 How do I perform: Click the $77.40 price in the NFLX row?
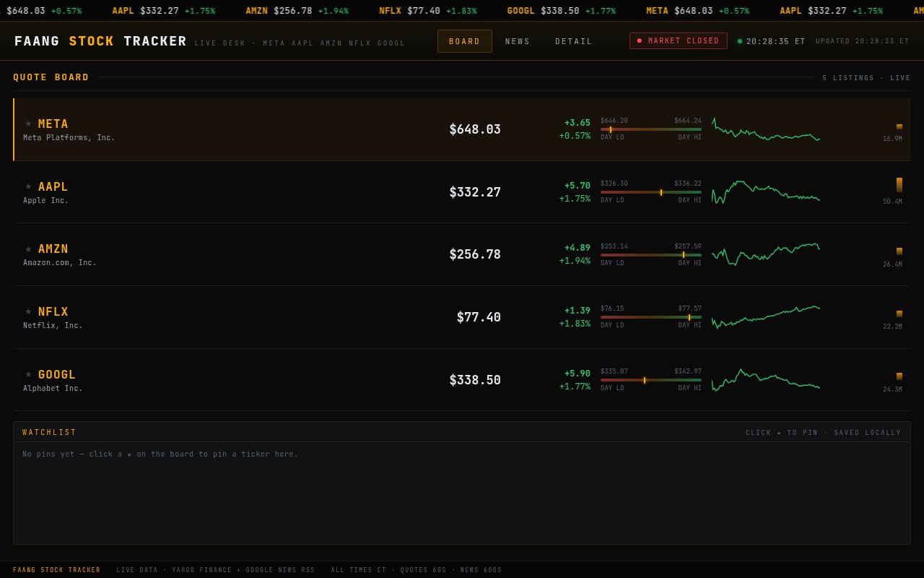[479, 317]
